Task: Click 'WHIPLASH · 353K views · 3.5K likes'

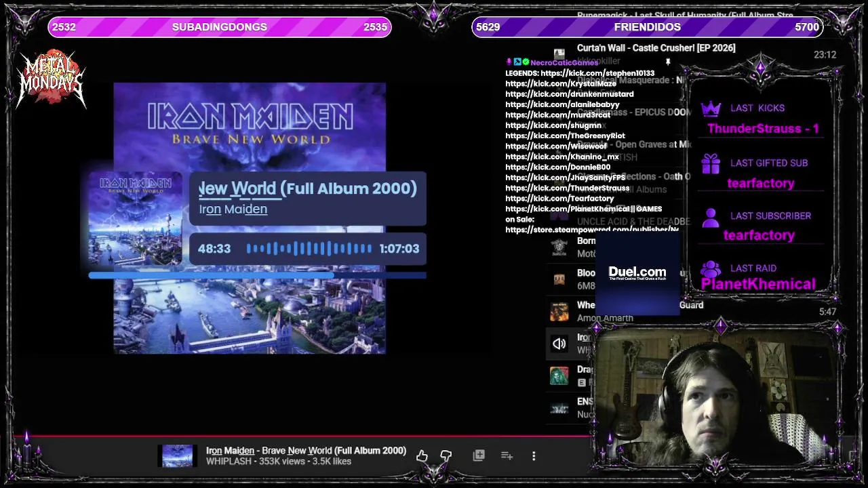Action: (279, 462)
